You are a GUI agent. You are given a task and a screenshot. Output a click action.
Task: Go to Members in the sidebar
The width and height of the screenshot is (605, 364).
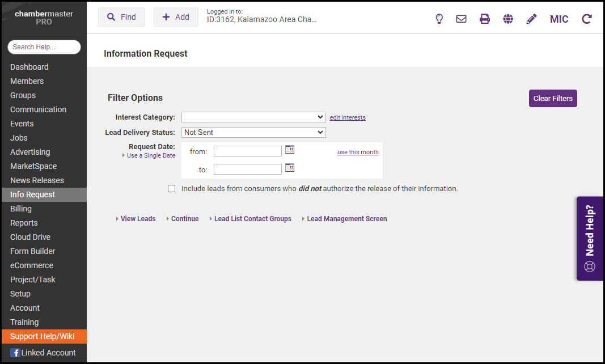[x=27, y=81]
